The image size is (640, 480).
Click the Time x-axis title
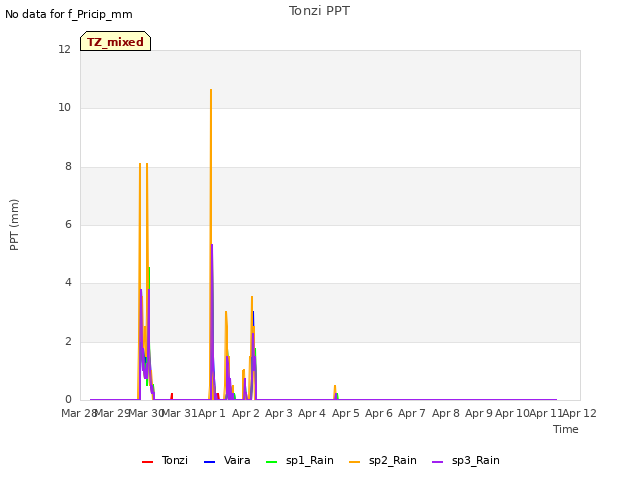(x=566, y=429)
